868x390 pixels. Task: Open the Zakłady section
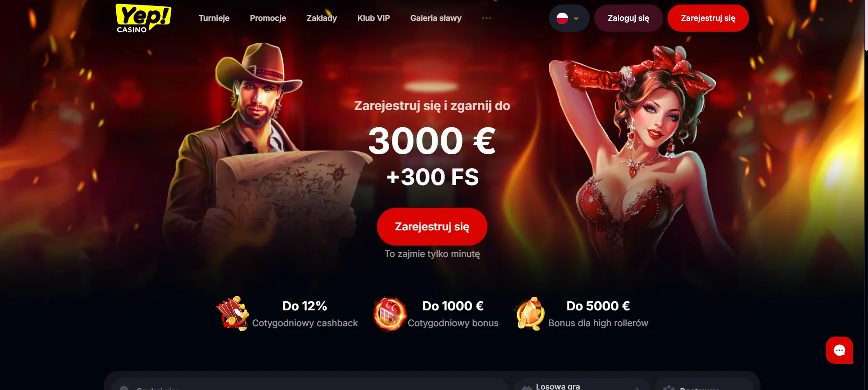pos(322,18)
